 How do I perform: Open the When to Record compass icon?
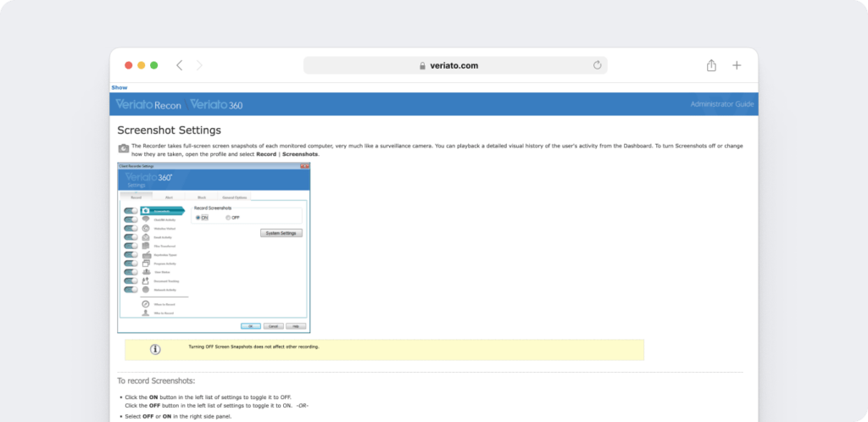click(x=146, y=304)
